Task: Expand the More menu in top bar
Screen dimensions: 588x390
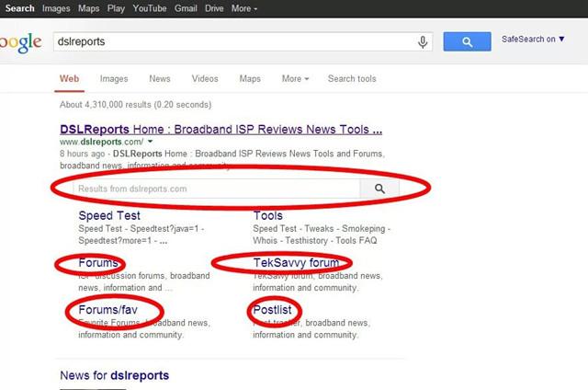Action: pyautogui.click(x=244, y=8)
